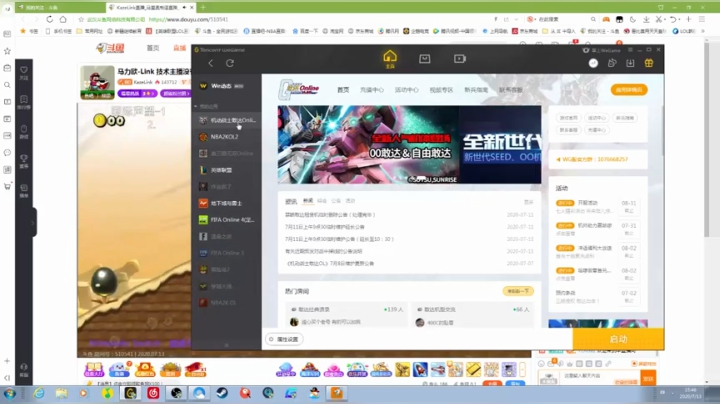Open the activity entry dated 07-31
The height and width of the screenshot is (404, 720).
click(596, 229)
